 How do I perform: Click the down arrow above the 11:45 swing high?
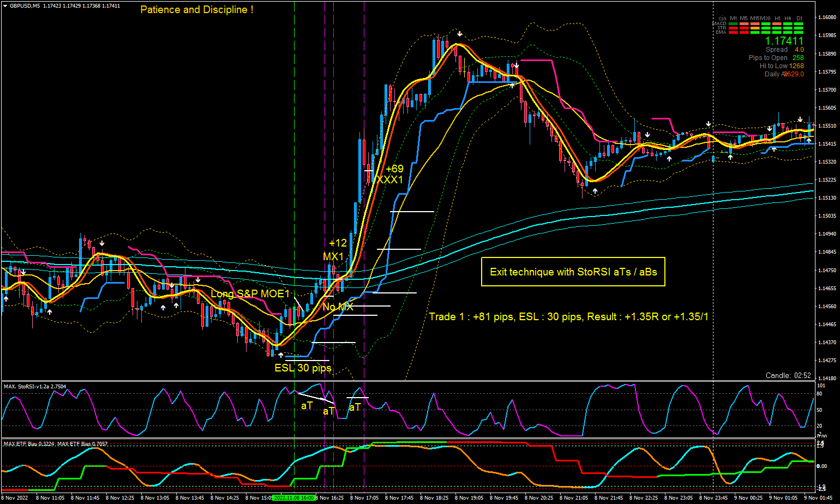(x=102, y=243)
